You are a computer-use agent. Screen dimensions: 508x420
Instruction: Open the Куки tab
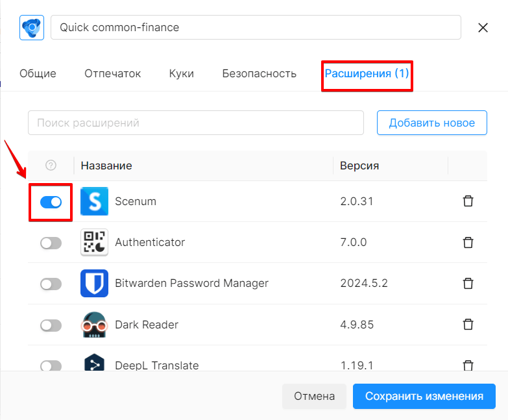(182, 73)
